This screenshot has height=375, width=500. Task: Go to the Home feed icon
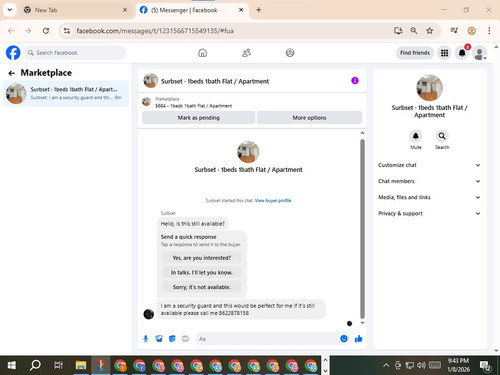pos(202,53)
